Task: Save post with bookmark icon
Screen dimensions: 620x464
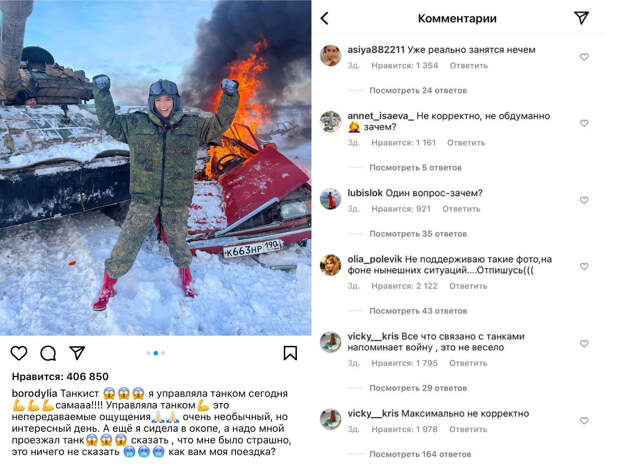Action: click(290, 353)
